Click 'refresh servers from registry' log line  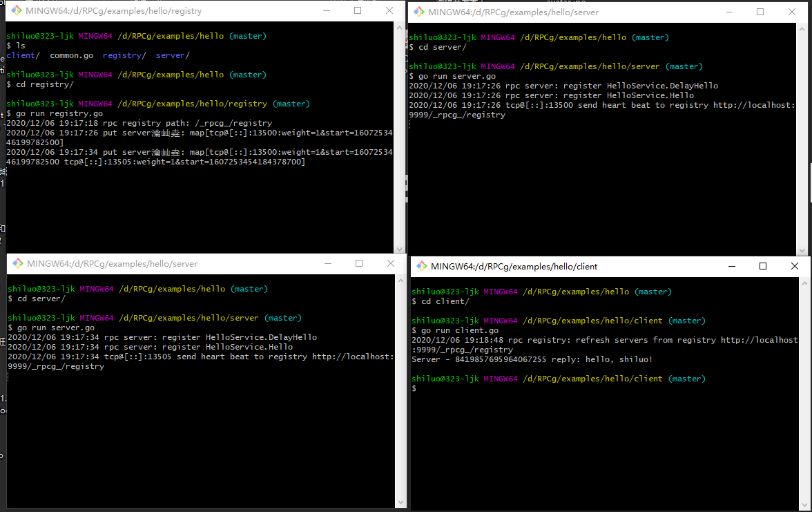[605, 345]
